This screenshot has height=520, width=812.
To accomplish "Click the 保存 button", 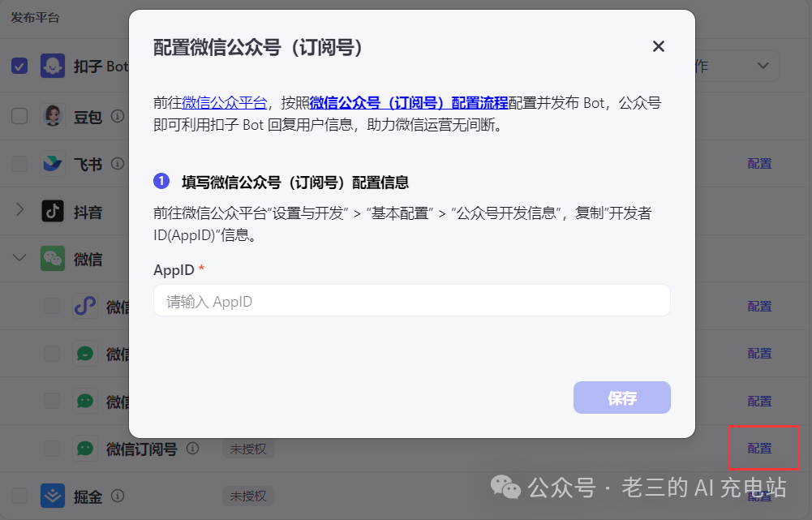I will point(622,398).
